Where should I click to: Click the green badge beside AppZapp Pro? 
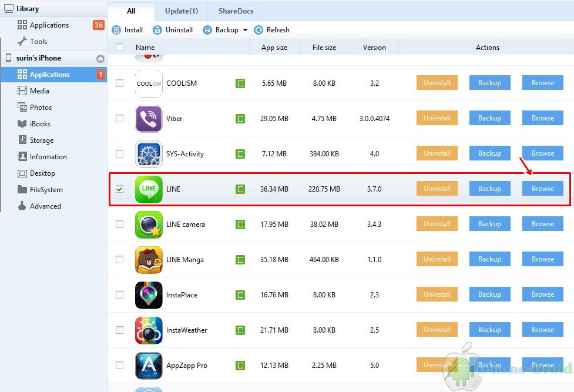240,365
